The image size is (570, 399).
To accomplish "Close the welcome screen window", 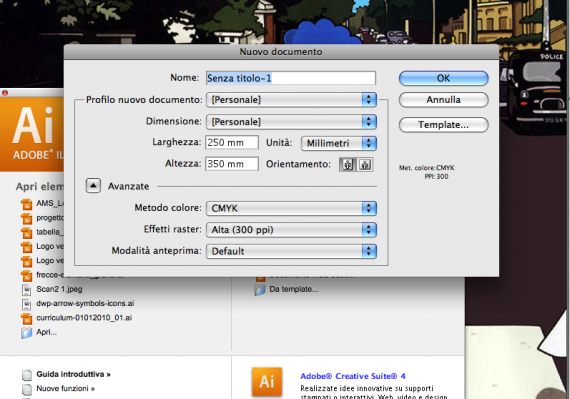I will [x=5, y=93].
